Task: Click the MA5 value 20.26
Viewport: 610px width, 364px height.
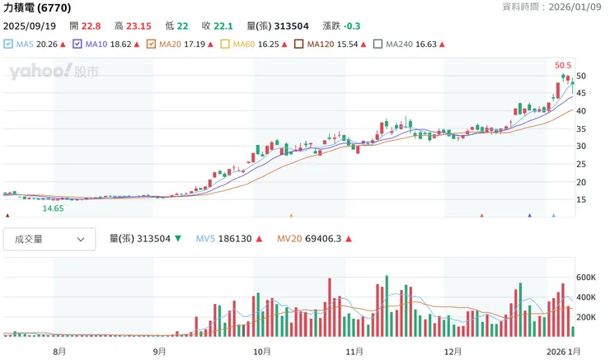Action: click(x=47, y=44)
